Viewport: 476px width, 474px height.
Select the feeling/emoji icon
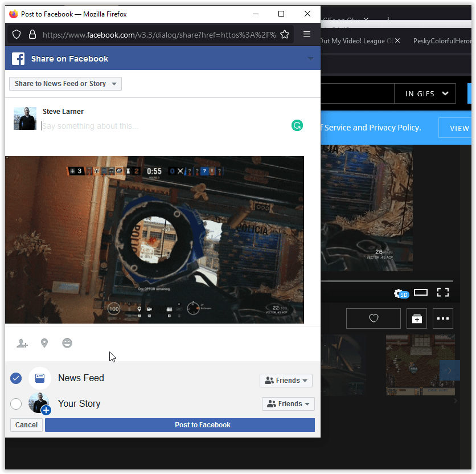[67, 343]
